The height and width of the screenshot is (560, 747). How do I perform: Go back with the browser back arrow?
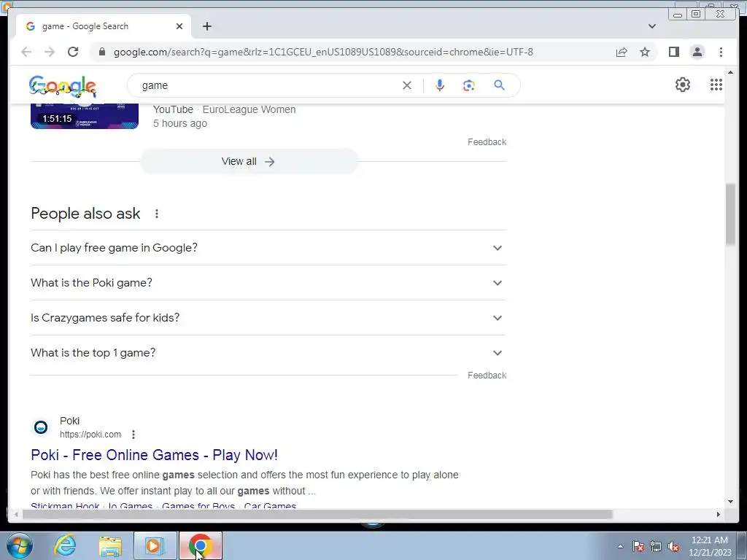pyautogui.click(x=26, y=52)
